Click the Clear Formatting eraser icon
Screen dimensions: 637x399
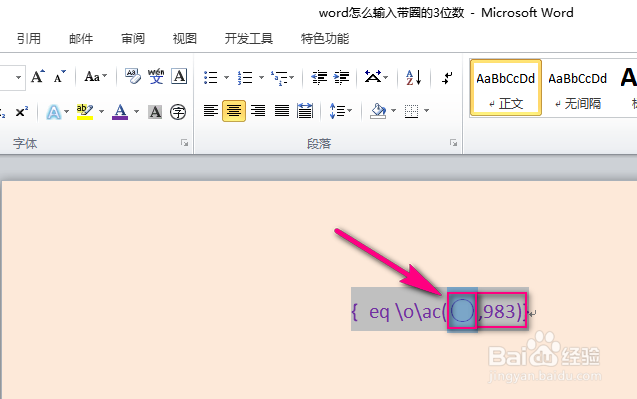coord(133,76)
